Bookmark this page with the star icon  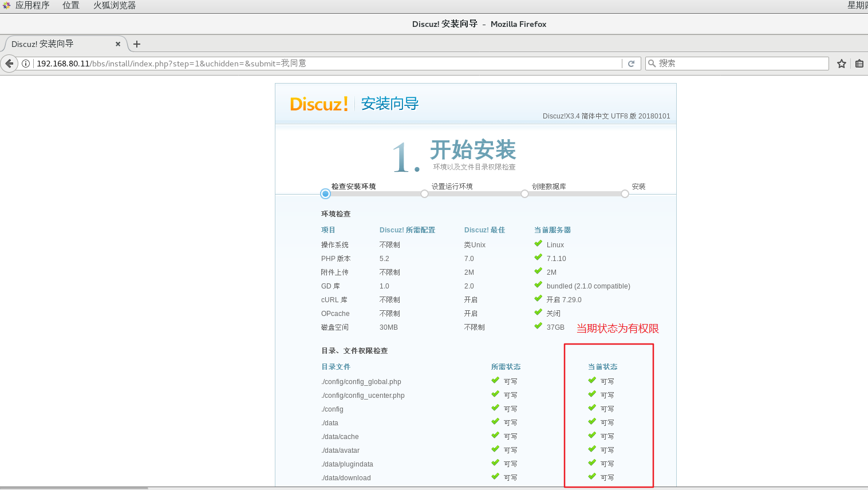842,64
